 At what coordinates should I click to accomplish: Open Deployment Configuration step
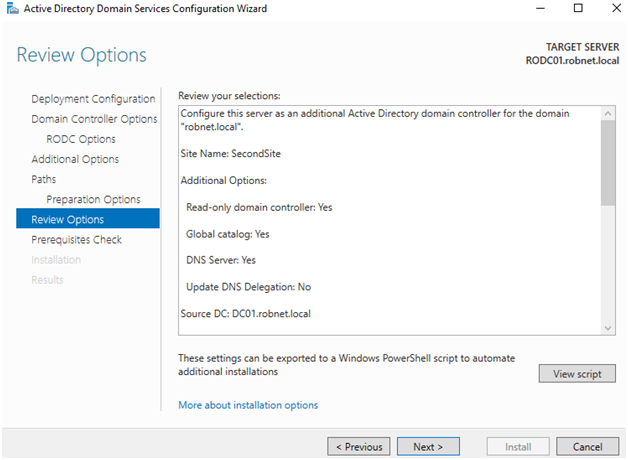[93, 99]
